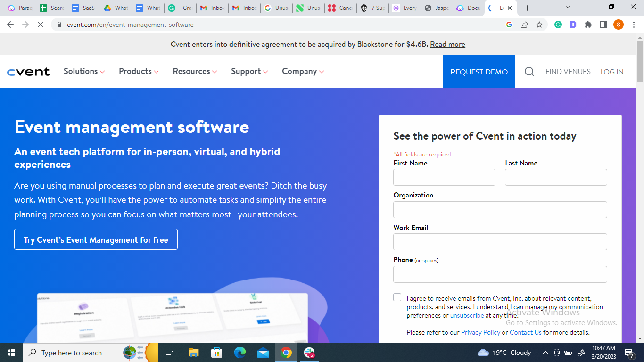Open the Chrome three-dot menu
The width and height of the screenshot is (644, 362).
click(634, 25)
